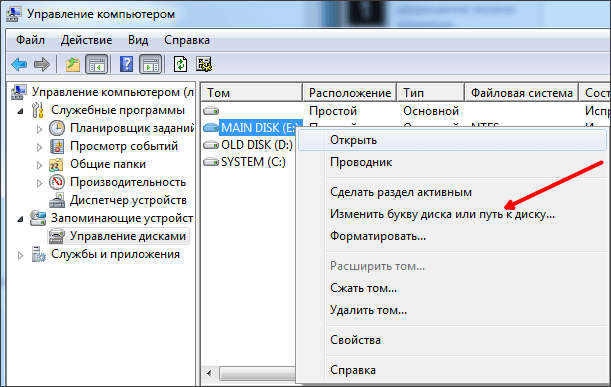
Task: Select Изменить букву диска или путь к диску
Action: pyautogui.click(x=452, y=214)
